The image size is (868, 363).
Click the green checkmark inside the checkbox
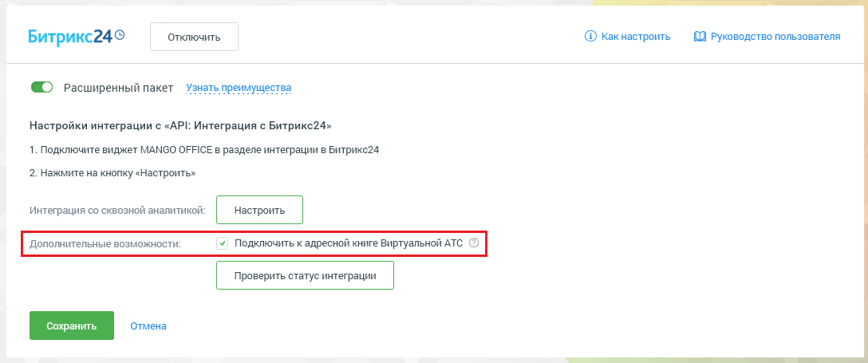(x=222, y=243)
